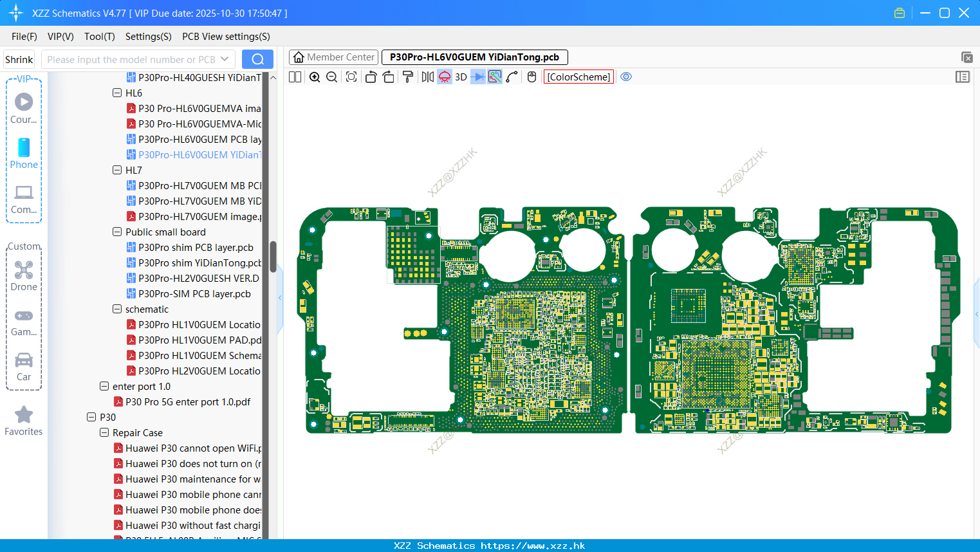
Task: Click the scroll-up arrow of the tree
Action: point(273,77)
